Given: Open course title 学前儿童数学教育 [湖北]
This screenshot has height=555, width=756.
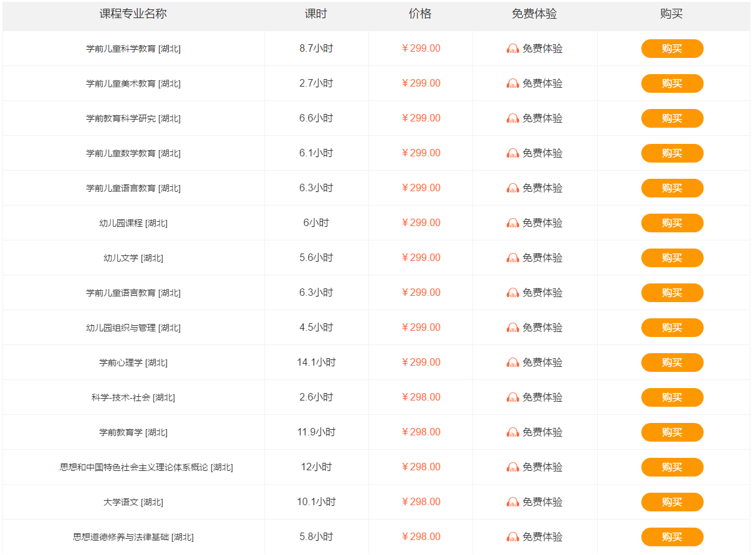Looking at the screenshot, I should [133, 153].
